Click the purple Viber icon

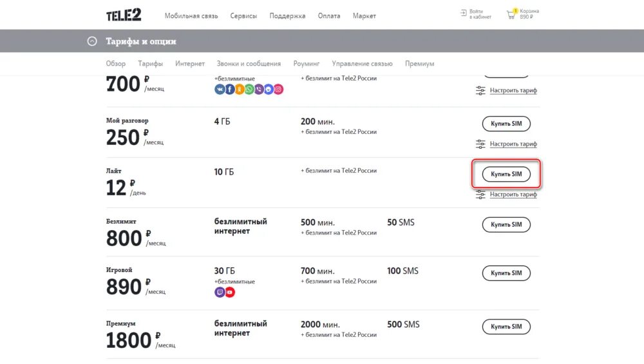pyautogui.click(x=259, y=89)
